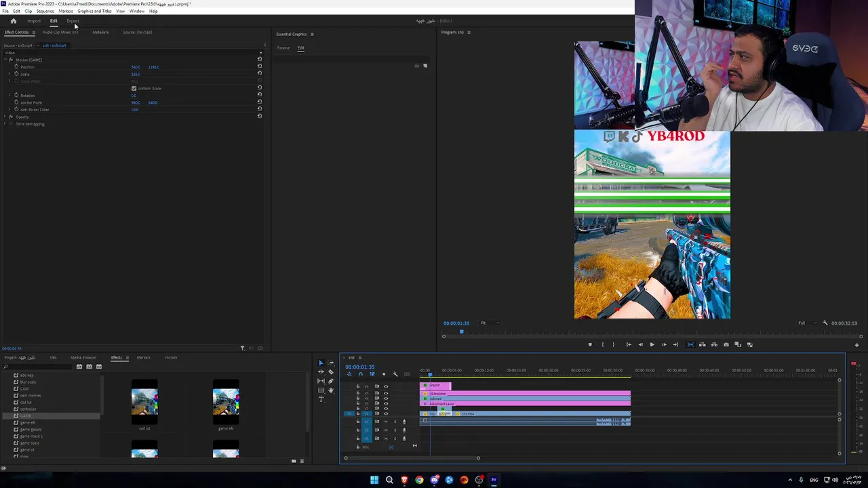Open the Program monitor panel menu
The height and width of the screenshot is (488, 868).
pyautogui.click(x=469, y=33)
